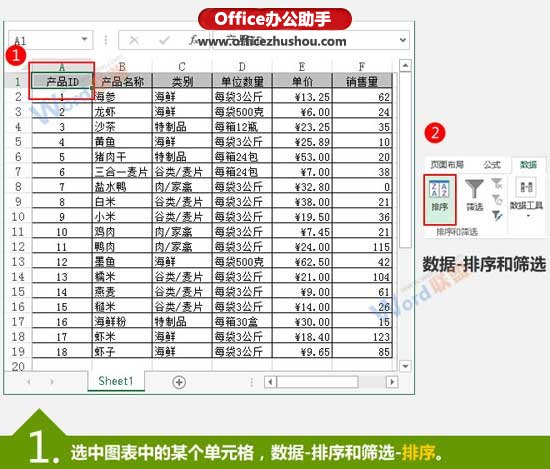Click header cell 单位数量
550x469 pixels.
[242, 81]
